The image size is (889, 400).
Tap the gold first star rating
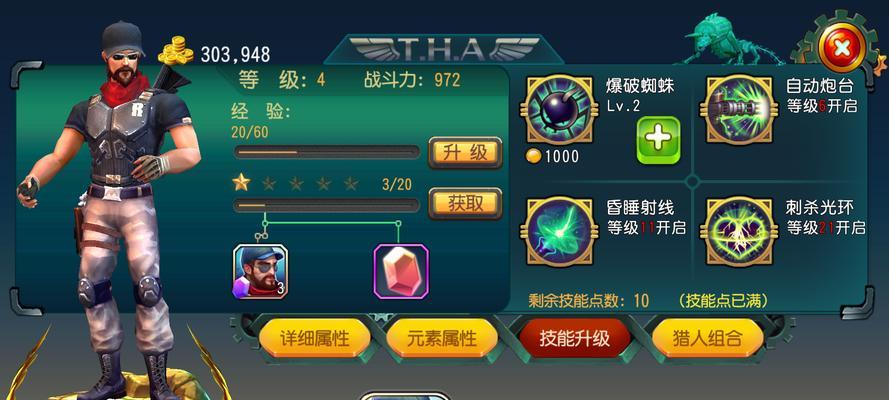pyautogui.click(x=241, y=182)
